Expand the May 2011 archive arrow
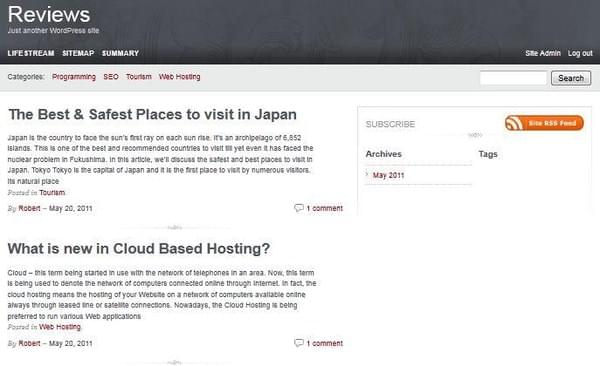 tap(367, 175)
